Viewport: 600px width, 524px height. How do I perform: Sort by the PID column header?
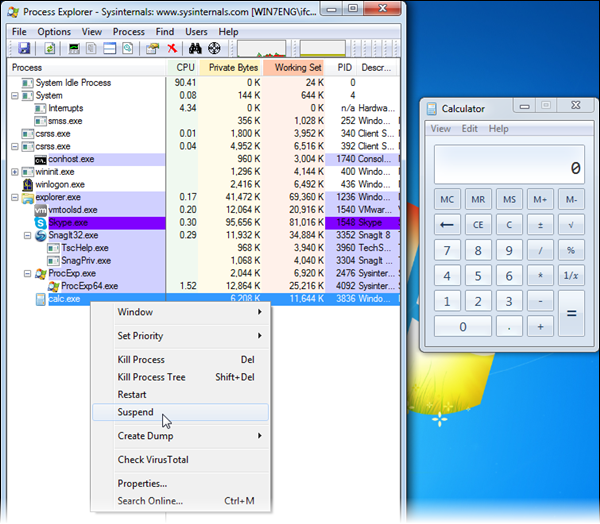click(x=341, y=68)
